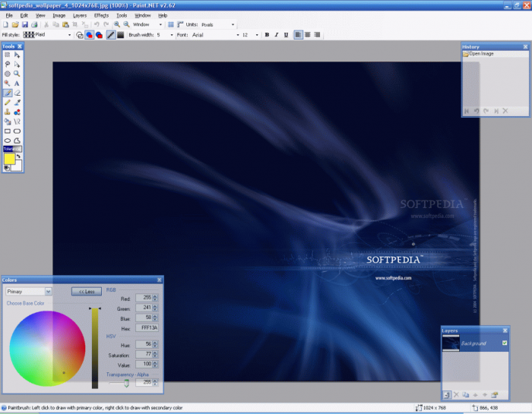Open the Effects menu
Viewport: 532px width, 414px height.
[101, 15]
